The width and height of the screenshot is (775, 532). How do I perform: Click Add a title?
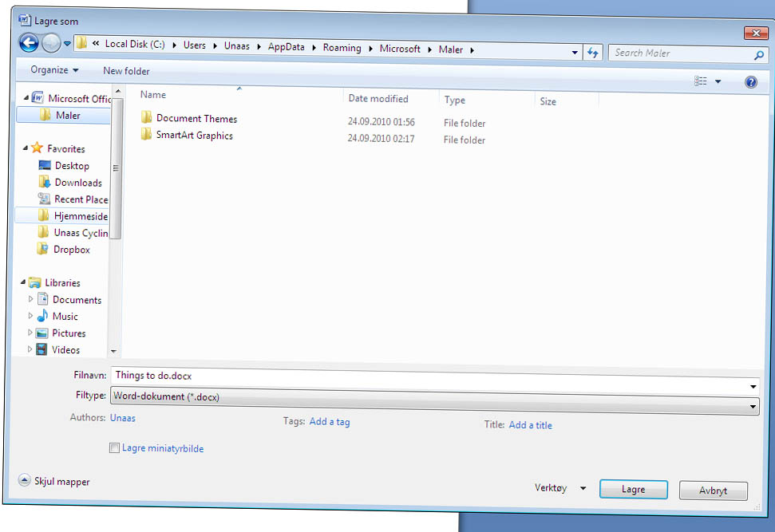(530, 425)
